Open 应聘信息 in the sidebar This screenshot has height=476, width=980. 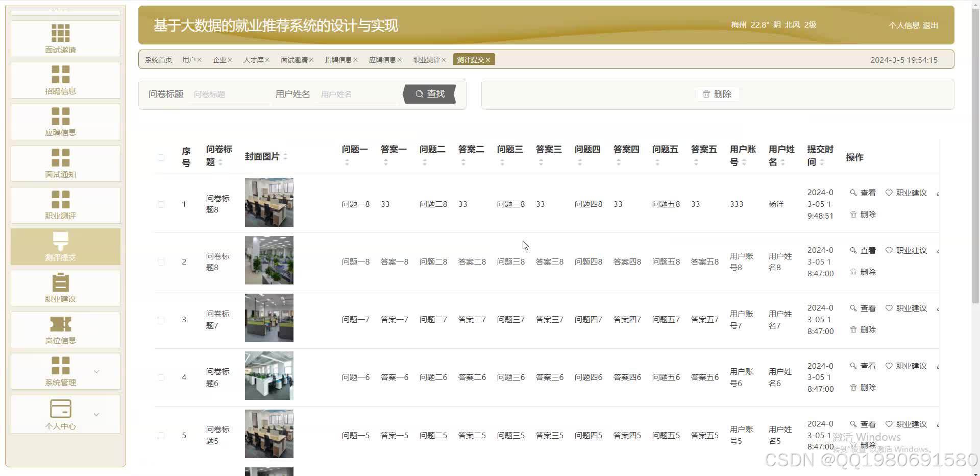[x=61, y=122]
